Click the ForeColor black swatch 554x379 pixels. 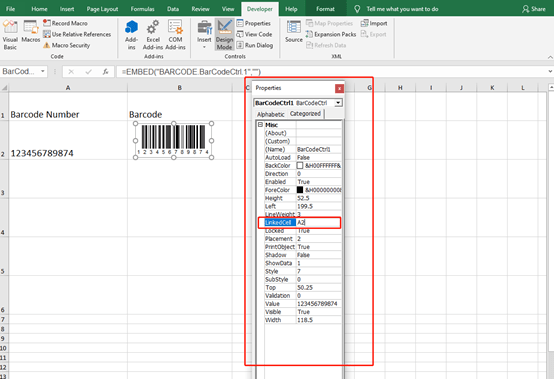point(300,190)
